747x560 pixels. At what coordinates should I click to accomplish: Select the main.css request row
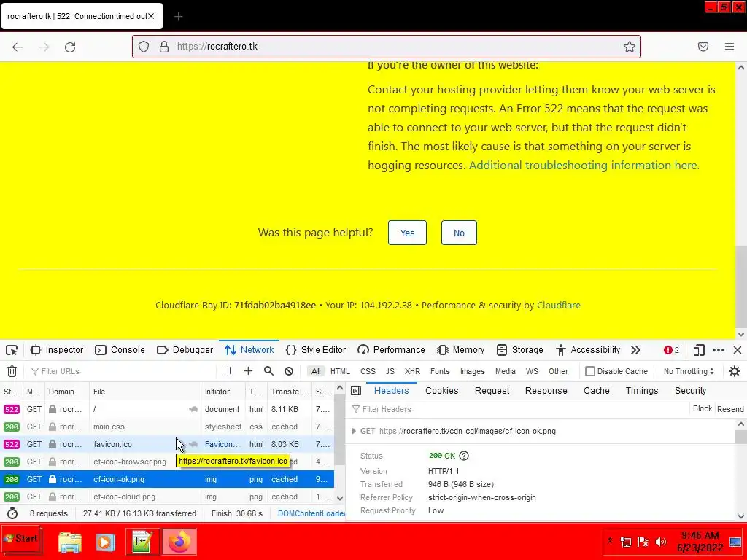click(x=167, y=427)
